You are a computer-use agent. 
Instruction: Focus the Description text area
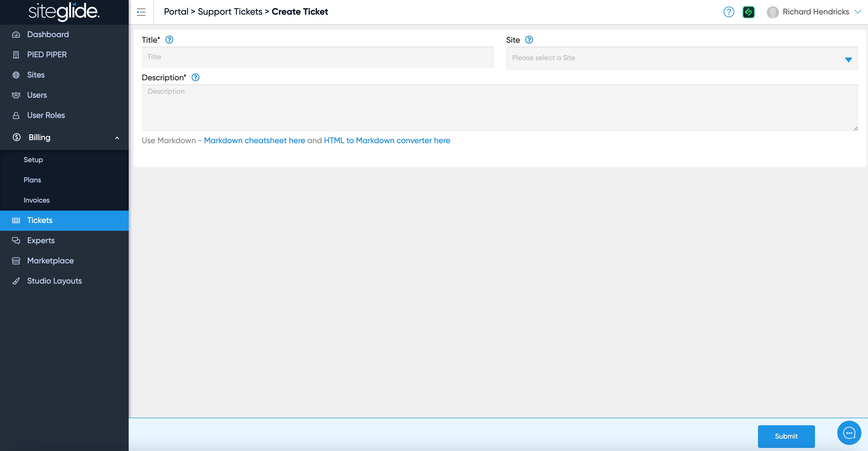499,107
